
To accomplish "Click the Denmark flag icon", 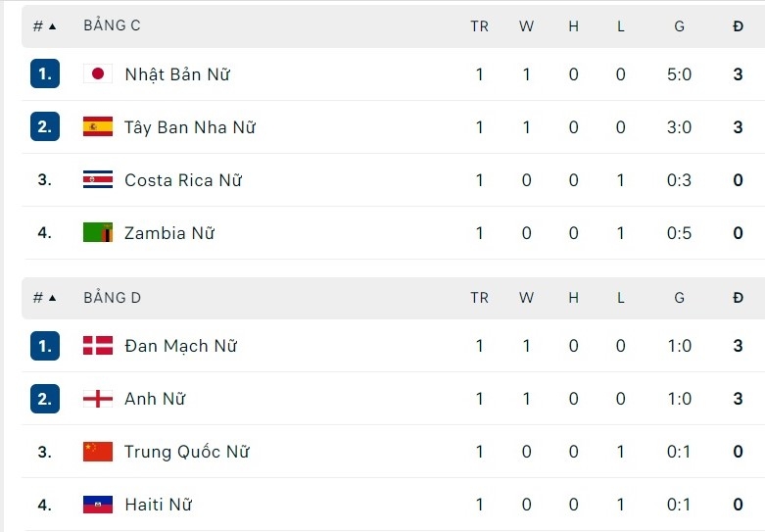I will click(x=98, y=346).
